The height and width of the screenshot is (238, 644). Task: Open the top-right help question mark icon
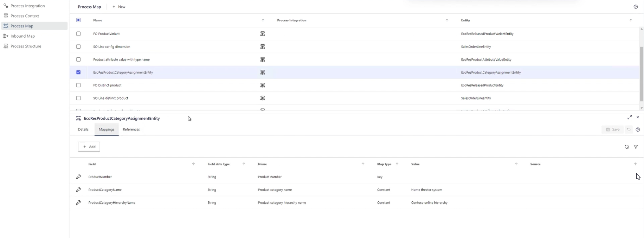click(x=636, y=7)
